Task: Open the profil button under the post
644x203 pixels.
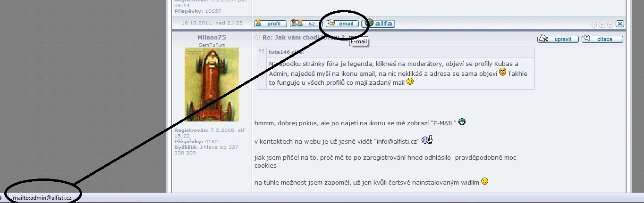Action: (271, 24)
